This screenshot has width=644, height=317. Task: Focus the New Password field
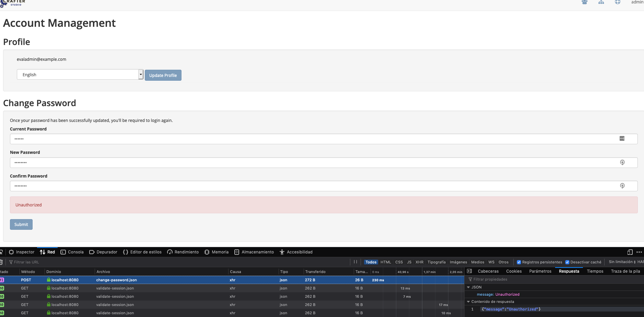[324, 162]
